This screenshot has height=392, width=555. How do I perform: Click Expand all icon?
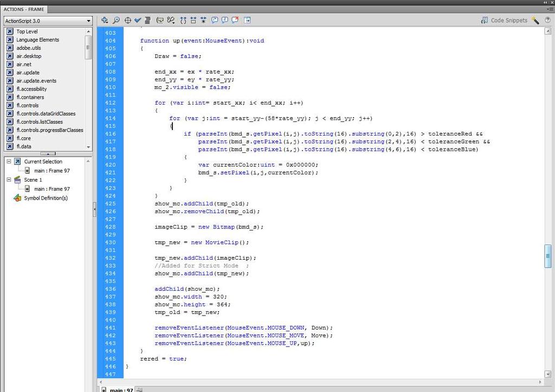pyautogui.click(x=204, y=20)
